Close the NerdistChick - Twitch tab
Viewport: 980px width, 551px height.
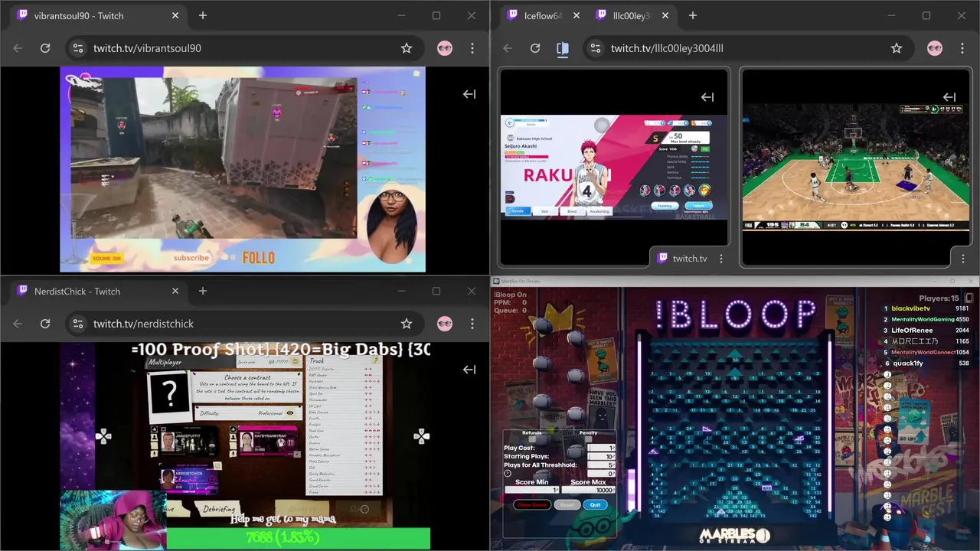coord(175,291)
